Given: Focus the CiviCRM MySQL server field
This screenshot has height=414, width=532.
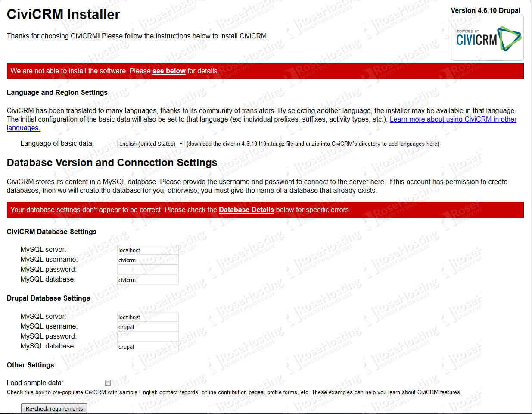Looking at the screenshot, I should (x=148, y=250).
